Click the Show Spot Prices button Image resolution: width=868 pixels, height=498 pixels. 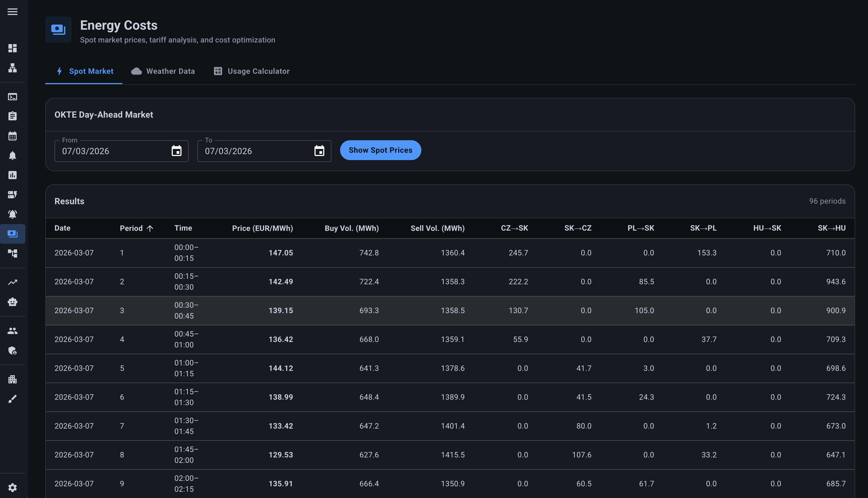point(380,150)
